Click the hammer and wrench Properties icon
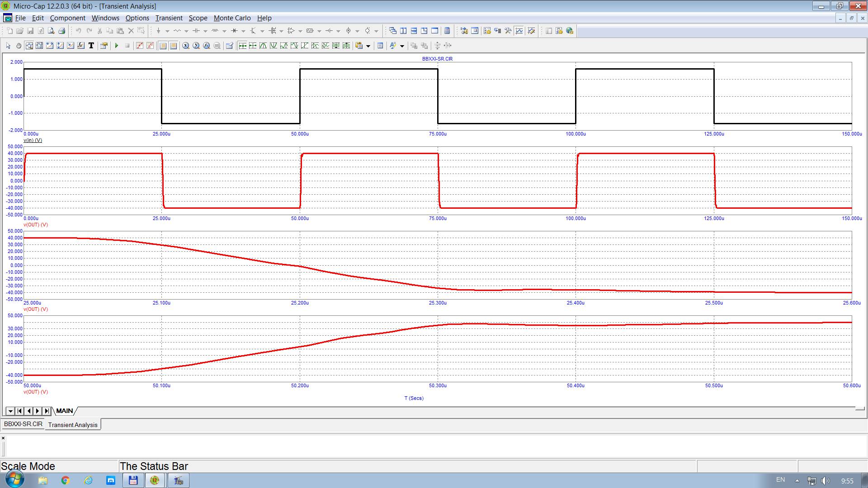The height and width of the screenshot is (488, 868). click(508, 31)
